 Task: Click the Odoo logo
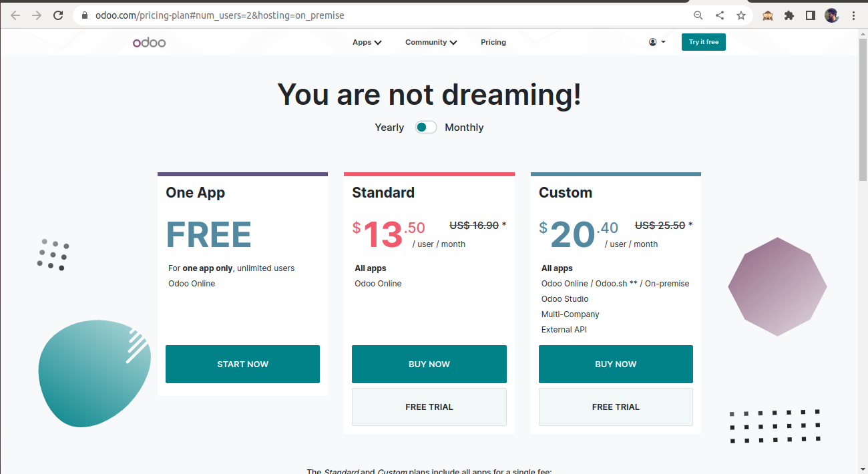tap(149, 43)
